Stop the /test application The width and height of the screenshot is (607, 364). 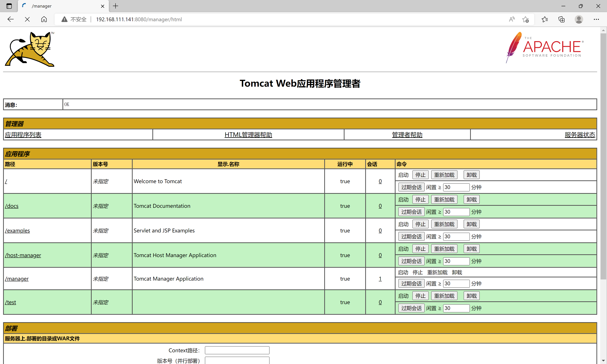tap(420, 296)
